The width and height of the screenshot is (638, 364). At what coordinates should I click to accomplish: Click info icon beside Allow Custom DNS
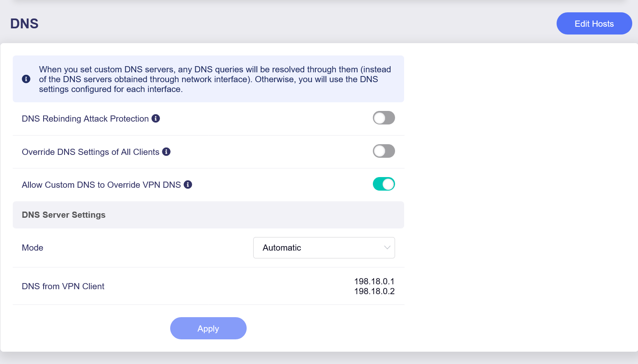pos(188,184)
